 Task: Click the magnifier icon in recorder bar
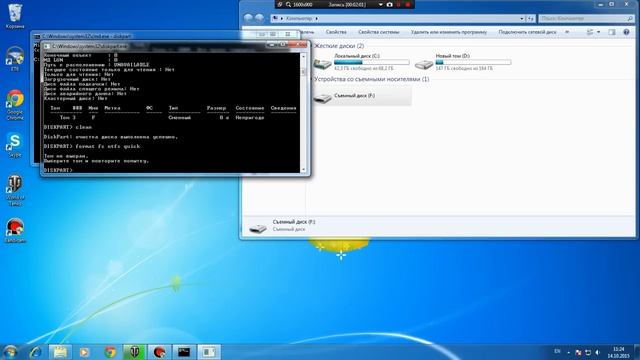coord(288,4)
